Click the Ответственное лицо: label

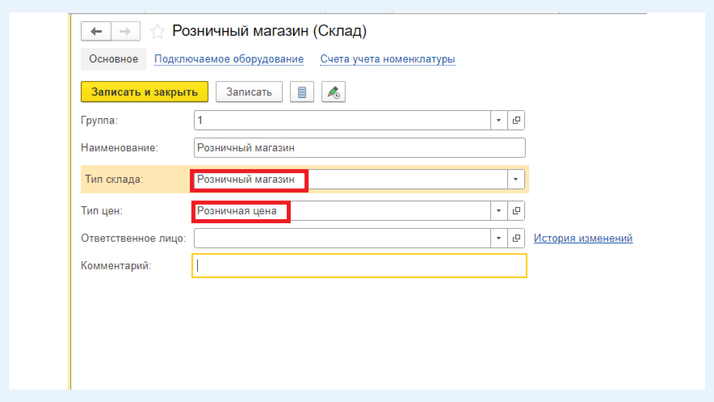click(133, 238)
